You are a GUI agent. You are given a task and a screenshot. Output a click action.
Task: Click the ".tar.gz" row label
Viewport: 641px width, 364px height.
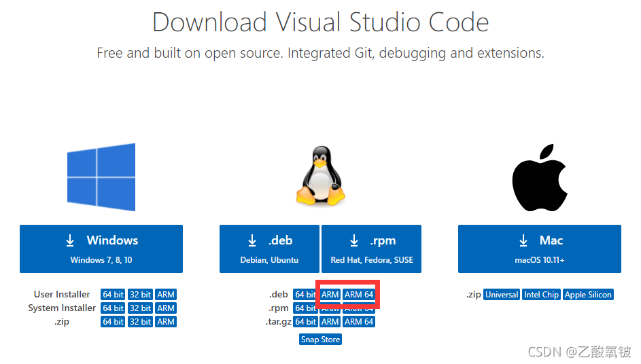(279, 322)
